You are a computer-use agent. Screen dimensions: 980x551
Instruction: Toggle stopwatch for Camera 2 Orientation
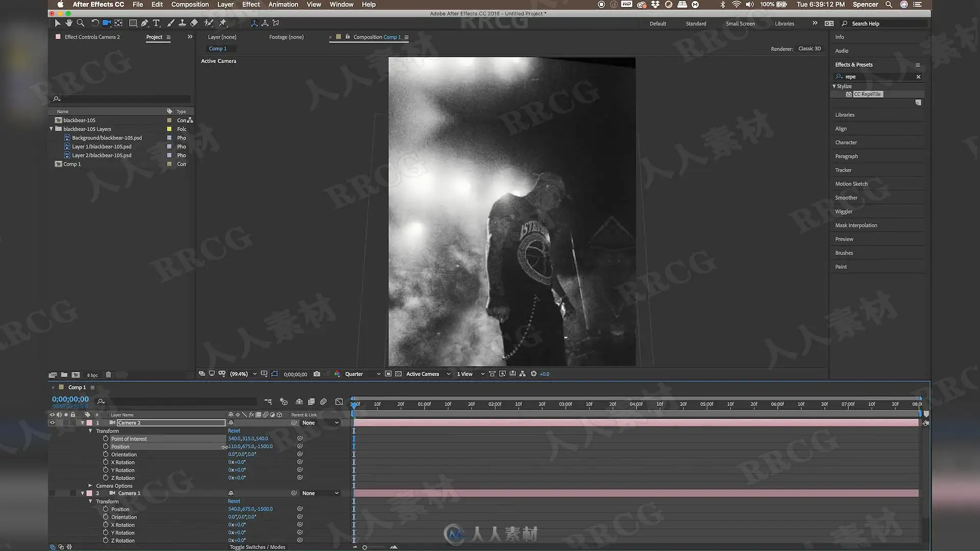106,455
